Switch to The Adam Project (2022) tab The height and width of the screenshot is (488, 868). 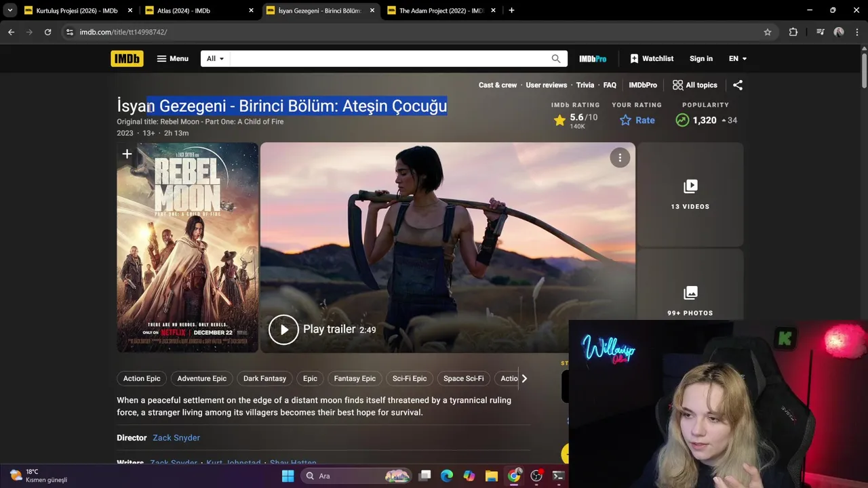click(441, 11)
